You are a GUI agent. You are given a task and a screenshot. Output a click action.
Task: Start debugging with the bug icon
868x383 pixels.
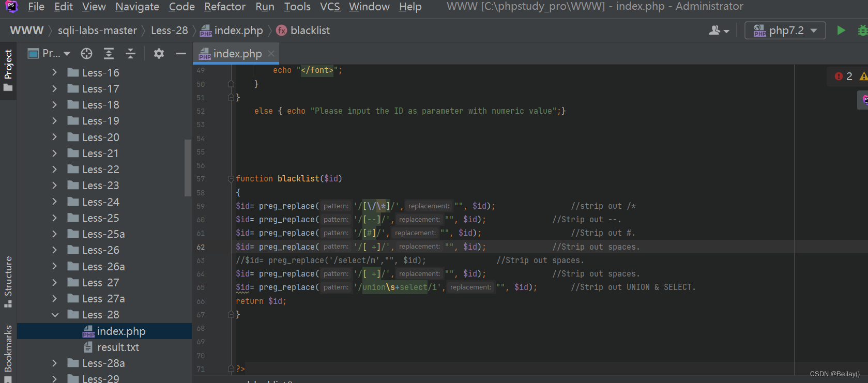(863, 30)
